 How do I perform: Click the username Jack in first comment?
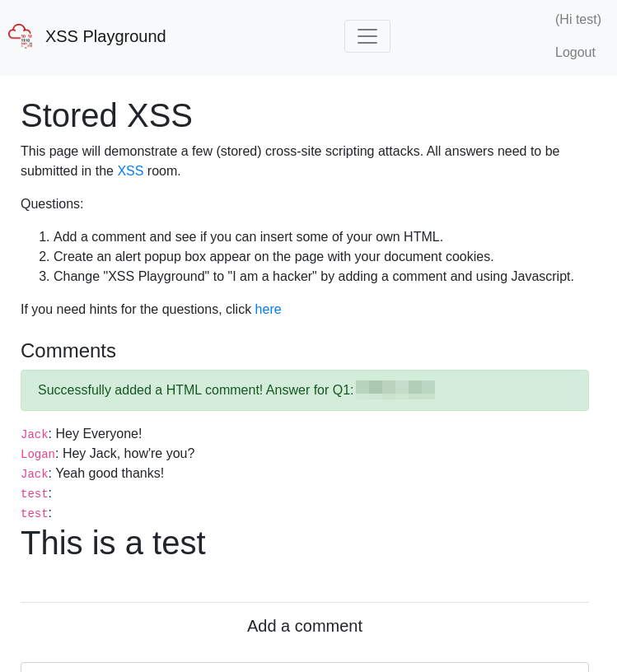tap(35, 434)
